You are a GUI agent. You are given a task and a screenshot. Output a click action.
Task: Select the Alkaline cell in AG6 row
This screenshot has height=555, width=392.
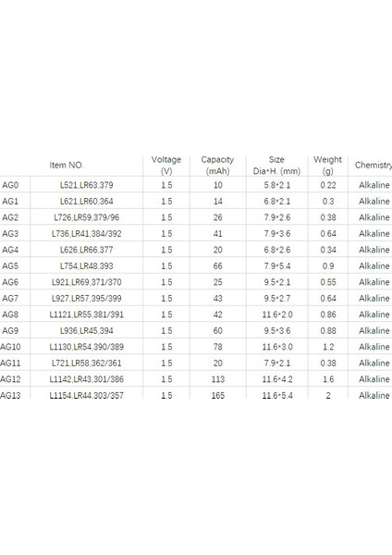tap(374, 282)
